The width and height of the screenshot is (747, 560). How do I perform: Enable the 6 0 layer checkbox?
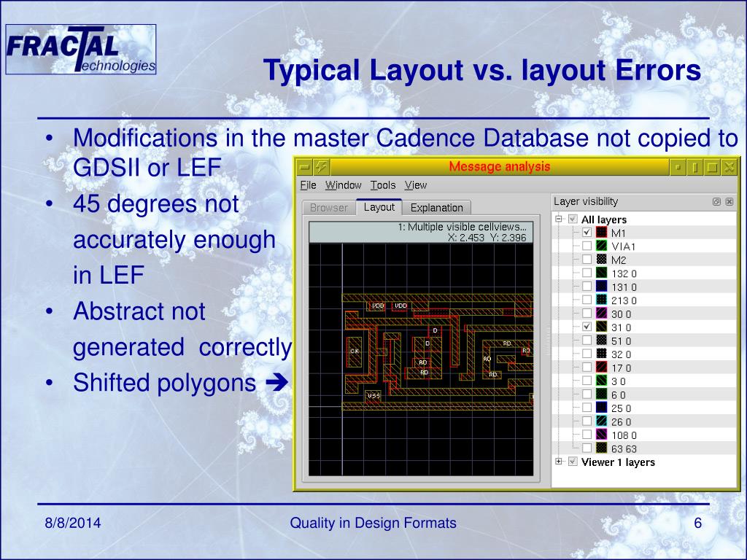(587, 394)
